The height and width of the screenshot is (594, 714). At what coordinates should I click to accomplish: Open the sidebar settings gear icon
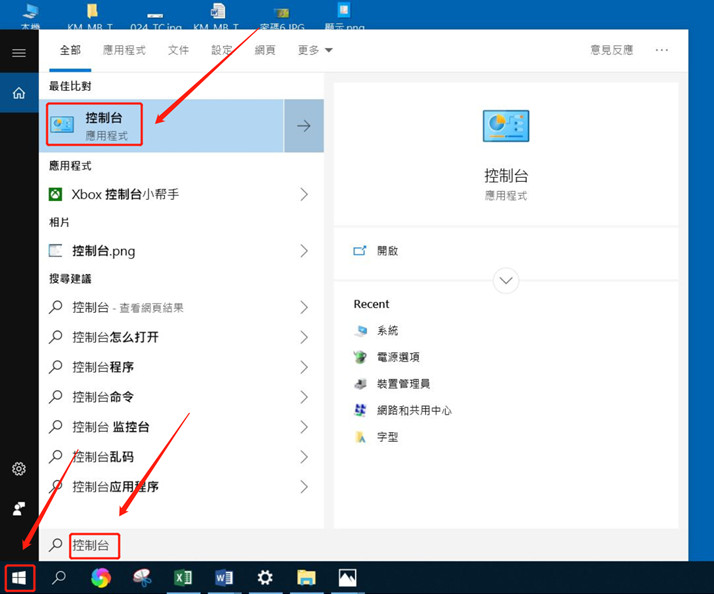pos(19,469)
